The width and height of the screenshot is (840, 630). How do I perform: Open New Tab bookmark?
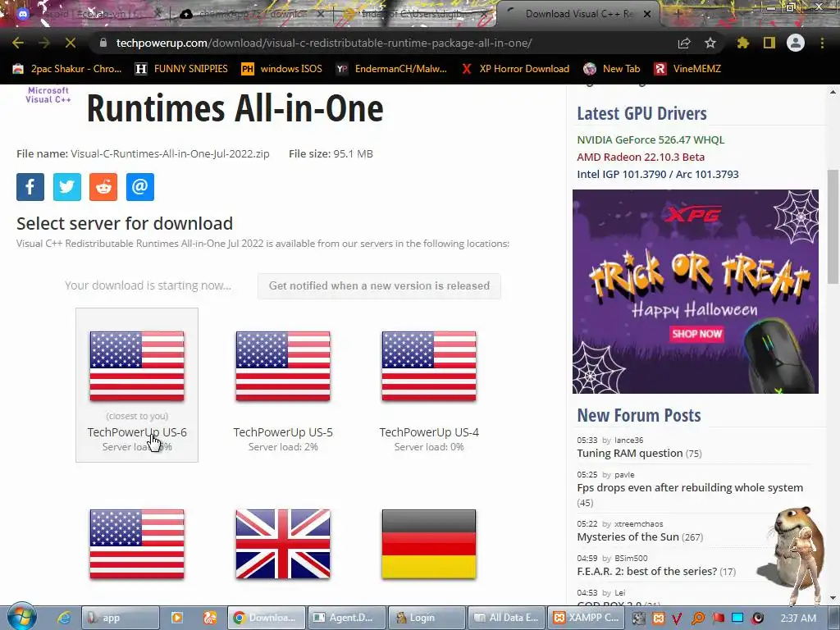coord(612,69)
